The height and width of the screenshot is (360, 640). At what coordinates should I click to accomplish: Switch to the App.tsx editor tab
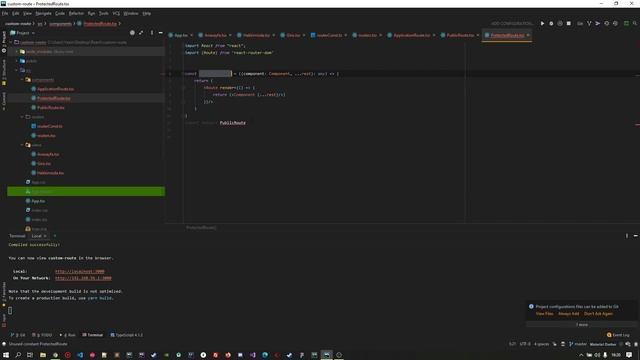coord(181,36)
